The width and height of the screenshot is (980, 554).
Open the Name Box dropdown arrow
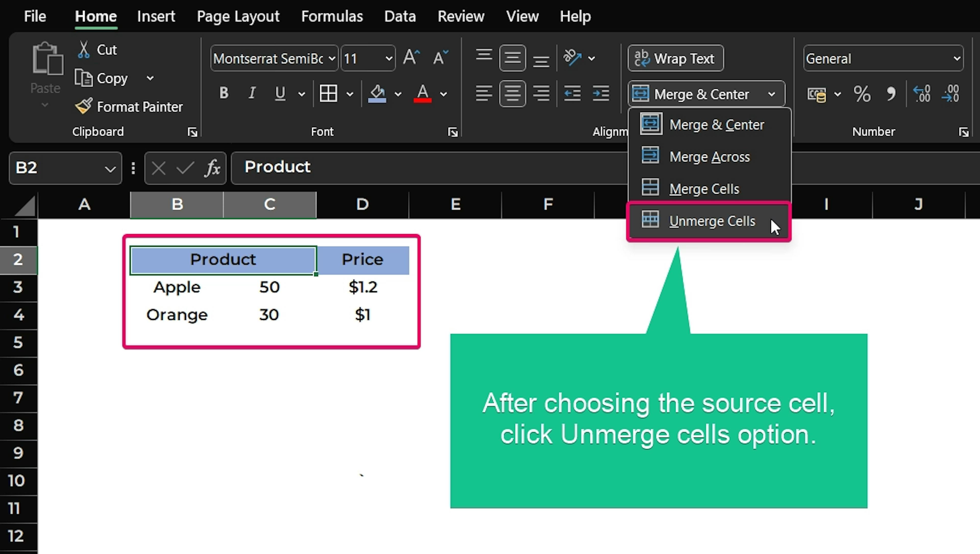110,168
